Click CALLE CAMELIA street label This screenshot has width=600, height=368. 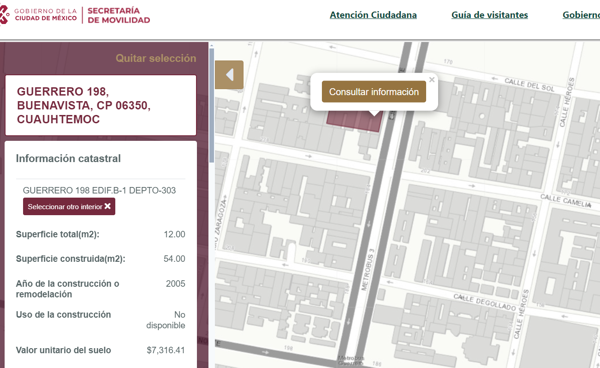click(x=566, y=200)
